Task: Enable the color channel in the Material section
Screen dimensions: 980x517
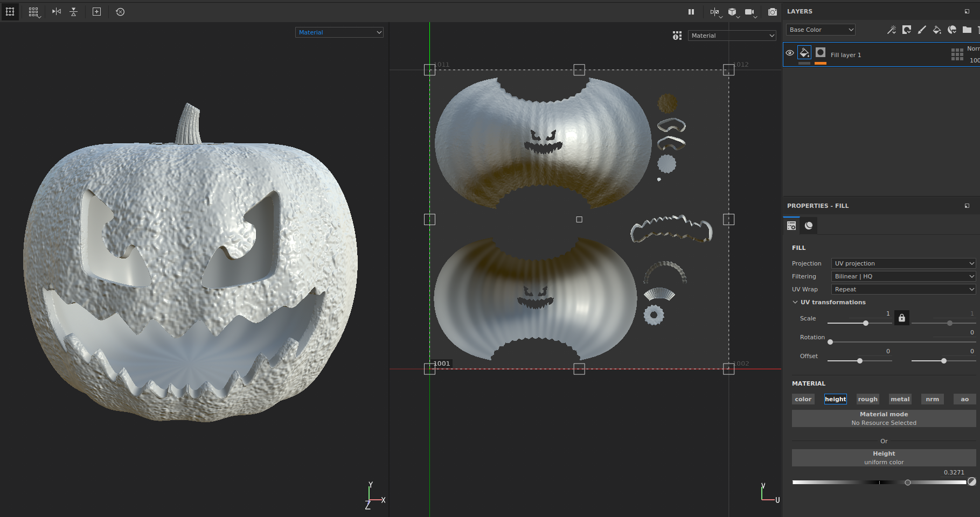Action: click(803, 399)
